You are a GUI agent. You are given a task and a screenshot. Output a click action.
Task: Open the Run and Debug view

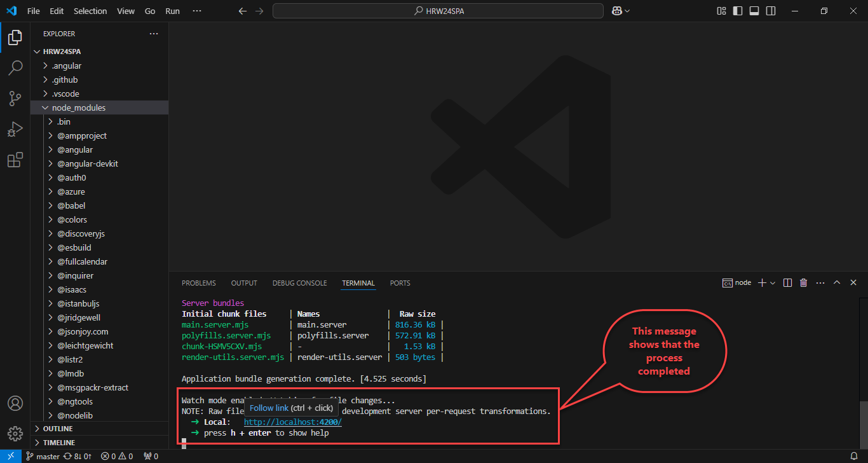(x=15, y=129)
